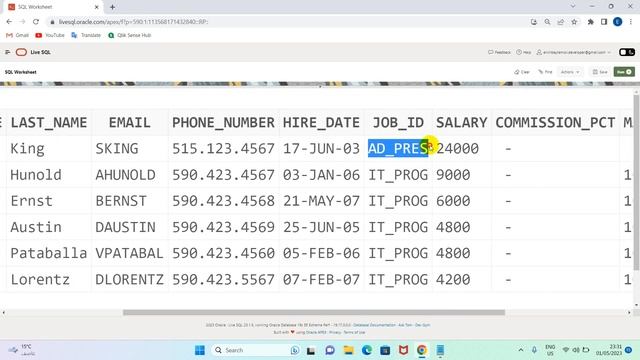Open Chrome three-dot menu
Screen dimensions: 640x360
click(x=631, y=22)
